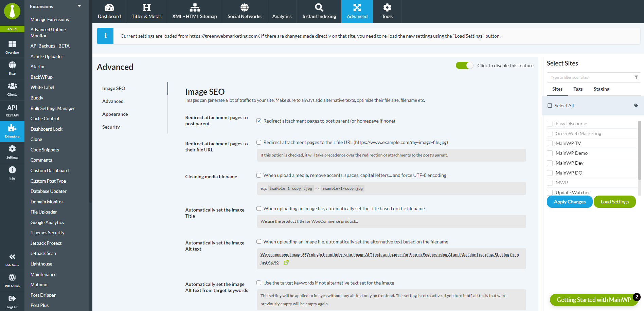This screenshot has width=644, height=311.
Task: Enable cleaning media filename checkbox
Action: tap(259, 175)
